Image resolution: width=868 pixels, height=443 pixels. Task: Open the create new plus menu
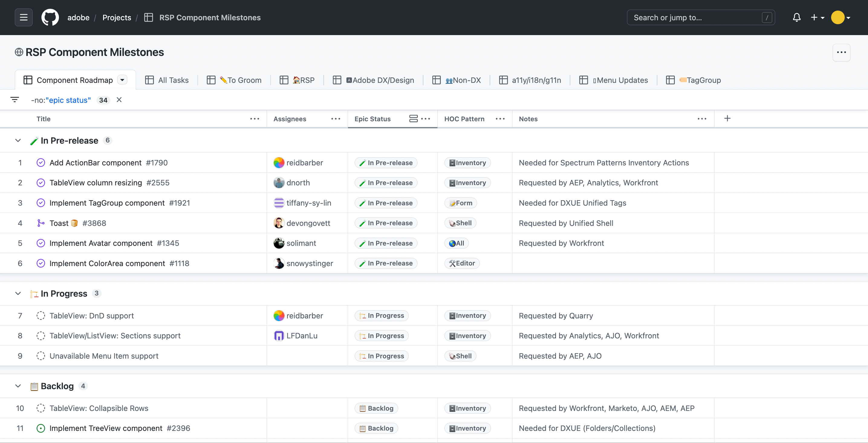818,17
